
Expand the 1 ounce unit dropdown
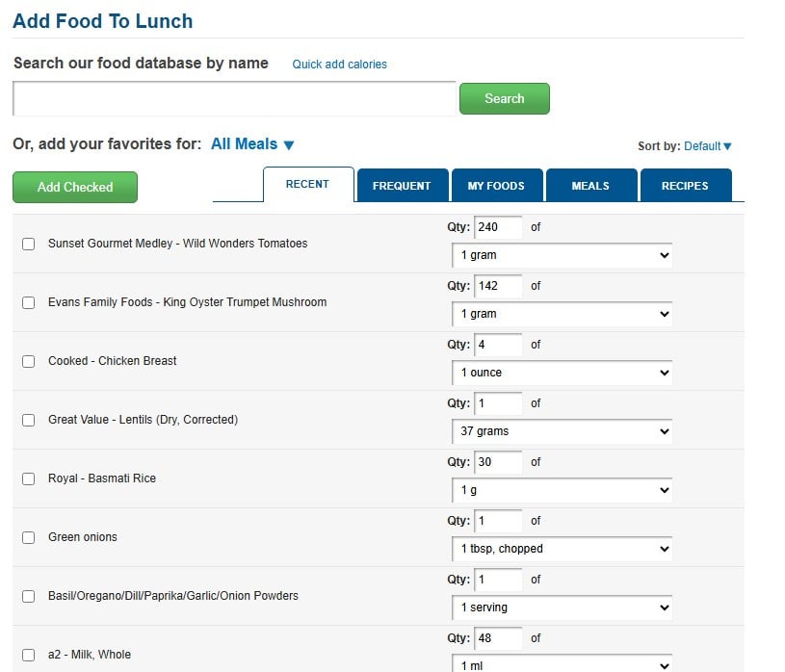(x=562, y=373)
